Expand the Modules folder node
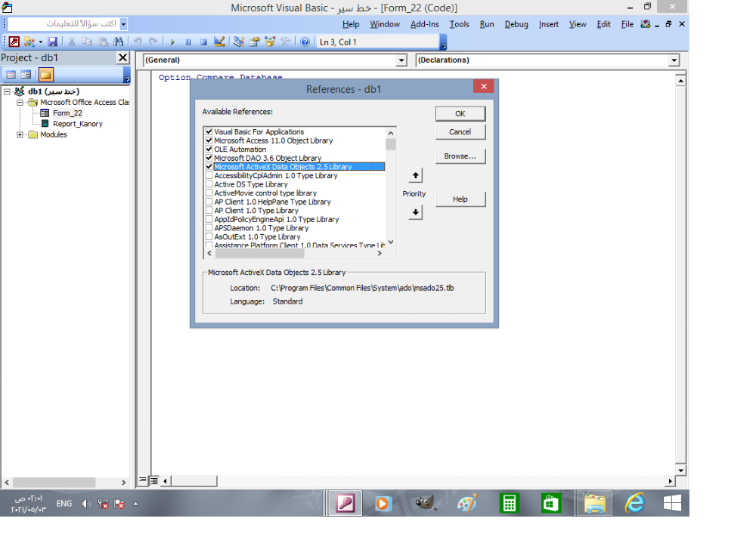This screenshot has width=756, height=534. pyautogui.click(x=20, y=134)
